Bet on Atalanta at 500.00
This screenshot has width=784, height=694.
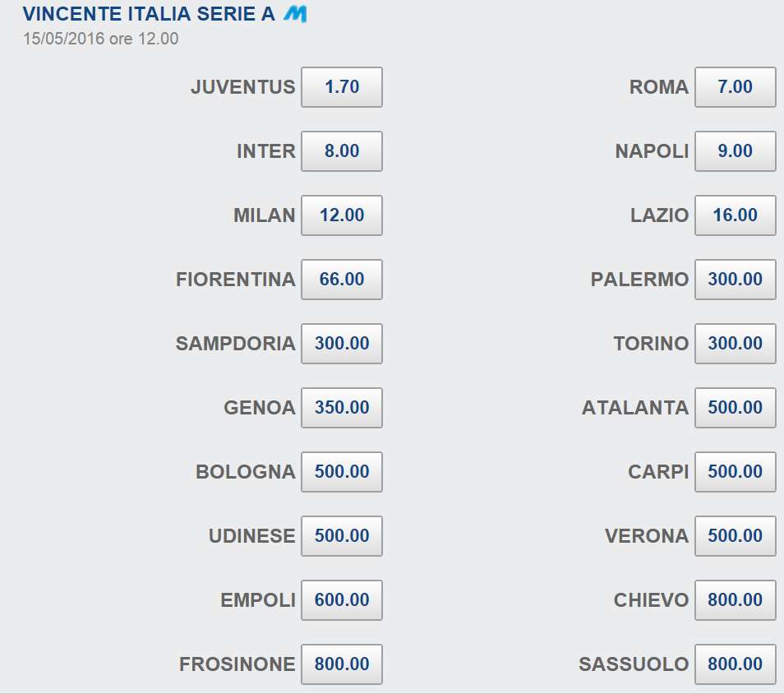click(735, 407)
